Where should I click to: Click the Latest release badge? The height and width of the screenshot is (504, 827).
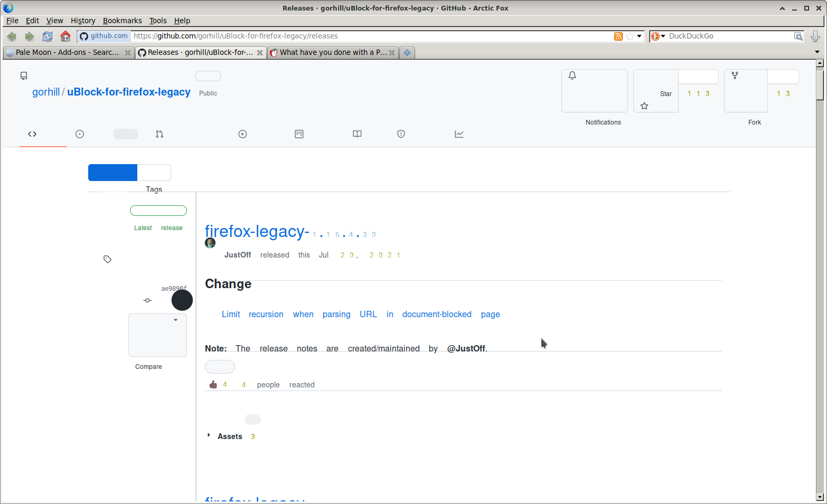click(x=158, y=211)
